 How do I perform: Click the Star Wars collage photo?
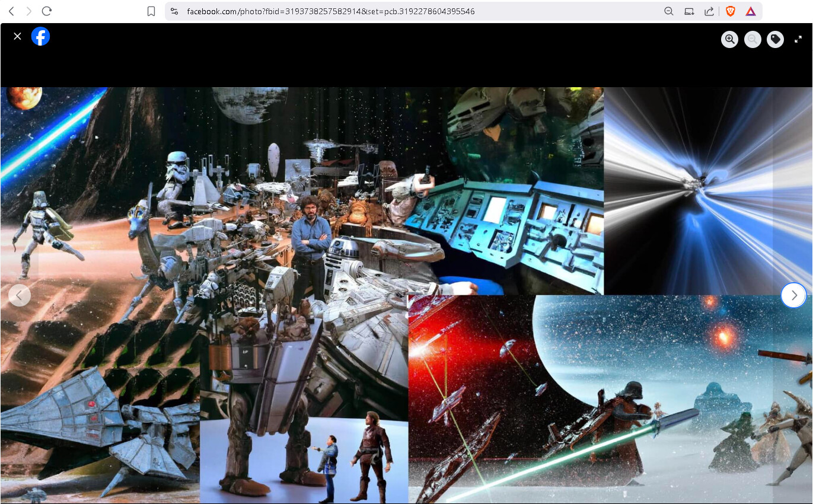point(406,295)
